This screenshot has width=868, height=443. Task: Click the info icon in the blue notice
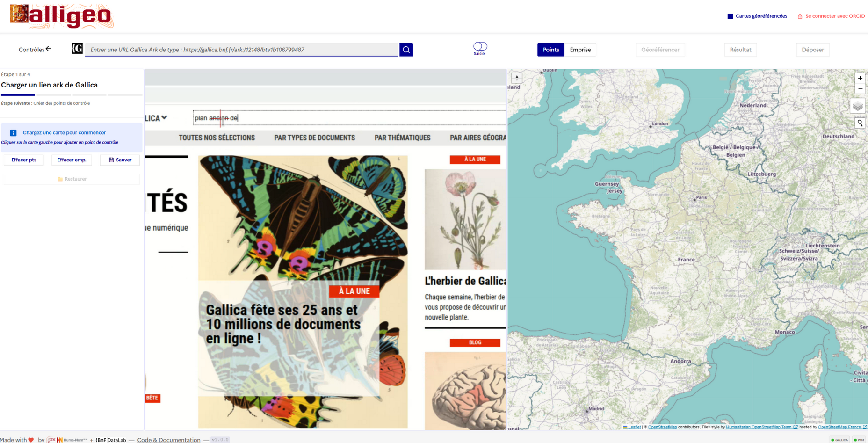pyautogui.click(x=13, y=133)
